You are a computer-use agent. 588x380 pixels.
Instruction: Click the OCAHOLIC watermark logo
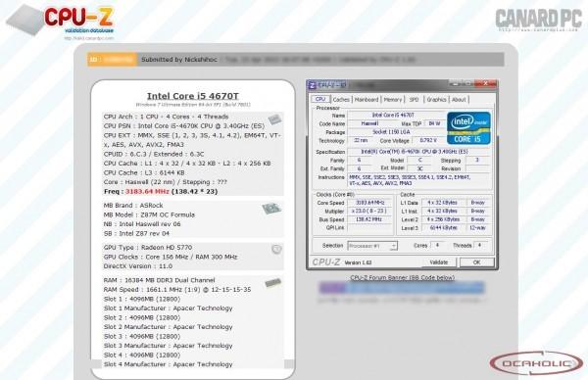tap(536, 362)
